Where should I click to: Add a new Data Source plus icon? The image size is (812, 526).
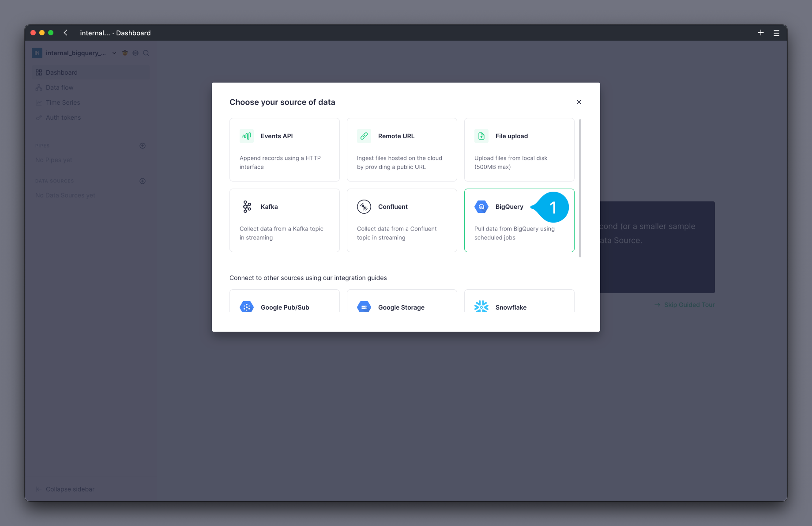(143, 181)
